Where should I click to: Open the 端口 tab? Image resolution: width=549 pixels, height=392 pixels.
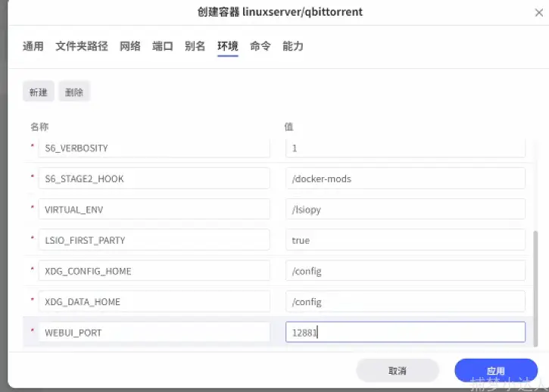163,46
